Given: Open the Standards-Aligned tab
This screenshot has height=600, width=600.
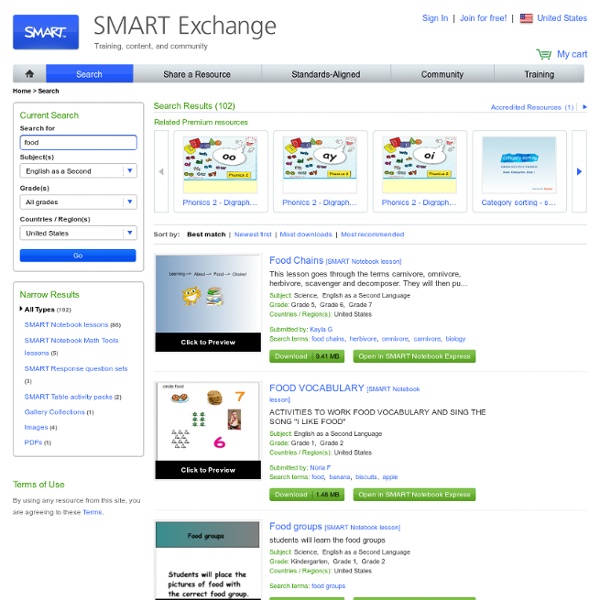Looking at the screenshot, I should [326, 73].
